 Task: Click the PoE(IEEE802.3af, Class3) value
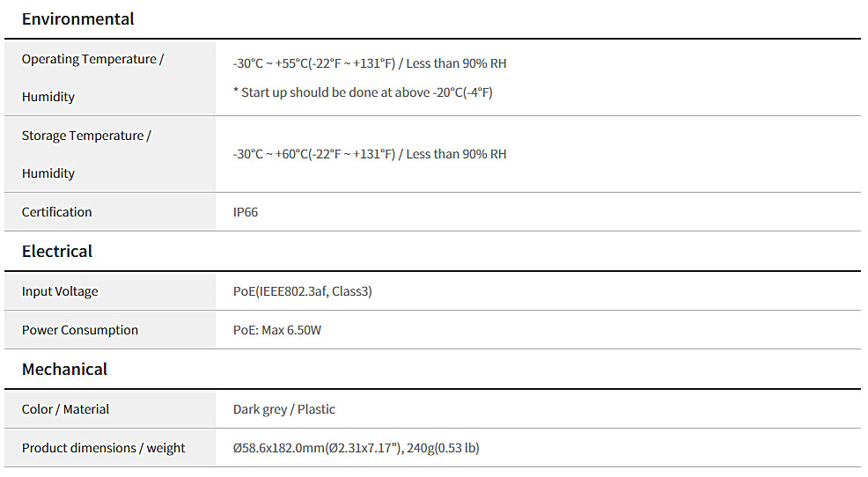point(302,291)
